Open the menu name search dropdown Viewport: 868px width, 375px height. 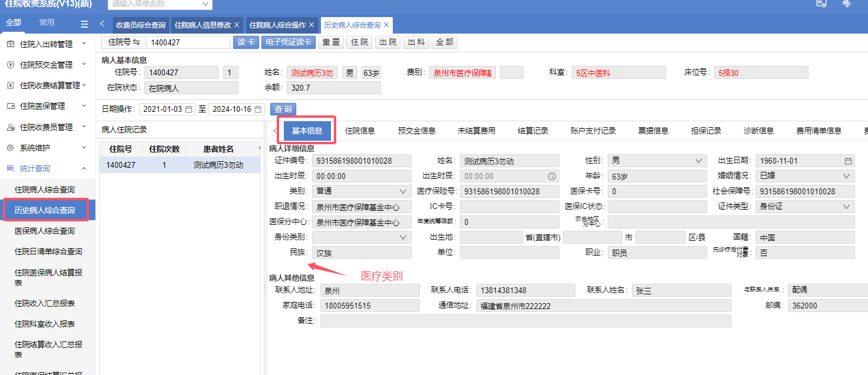(206, 4)
